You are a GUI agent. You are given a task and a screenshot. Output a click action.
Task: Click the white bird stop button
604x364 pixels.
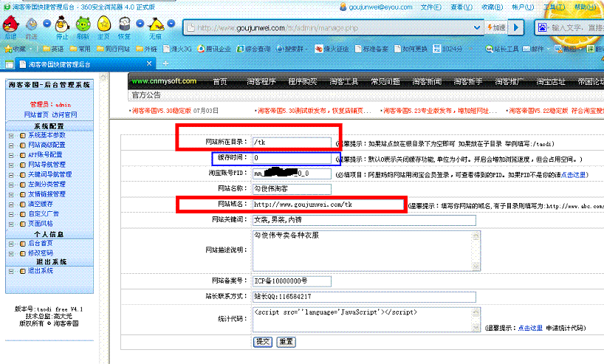(x=62, y=24)
